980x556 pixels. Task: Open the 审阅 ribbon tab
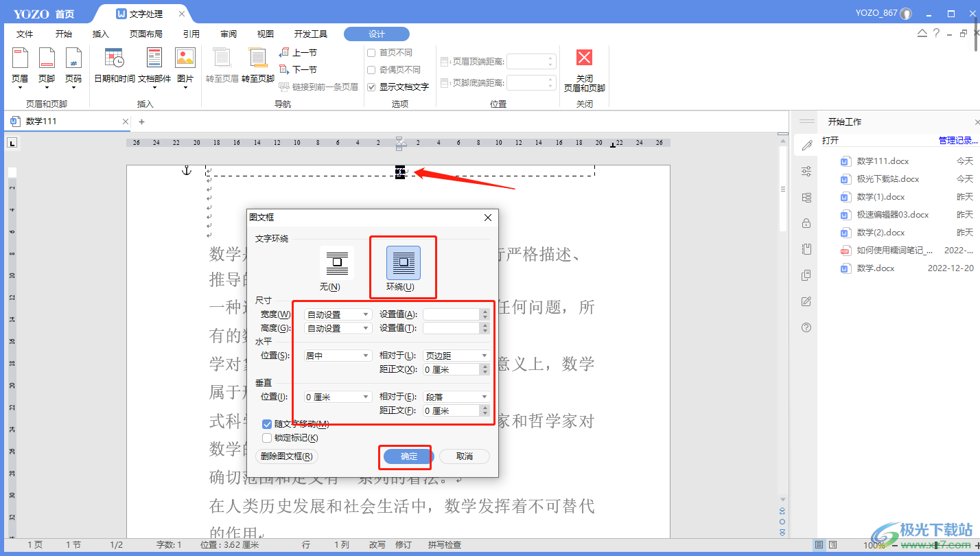click(229, 34)
